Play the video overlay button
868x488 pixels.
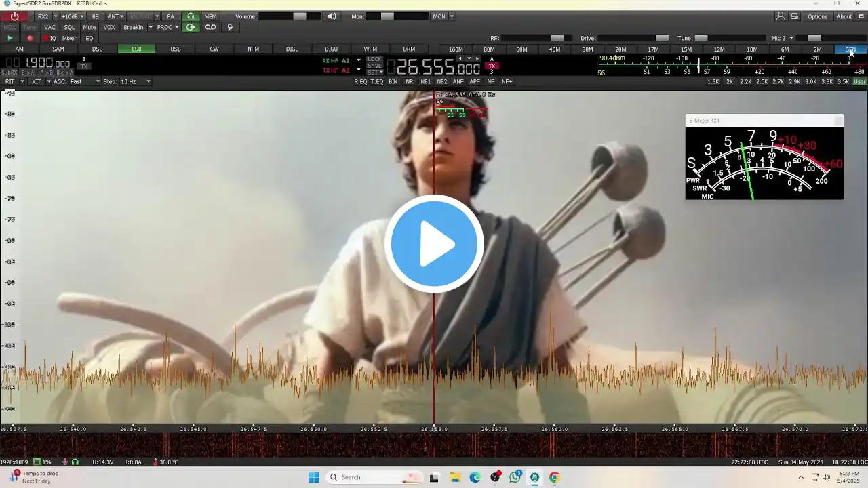(x=434, y=244)
